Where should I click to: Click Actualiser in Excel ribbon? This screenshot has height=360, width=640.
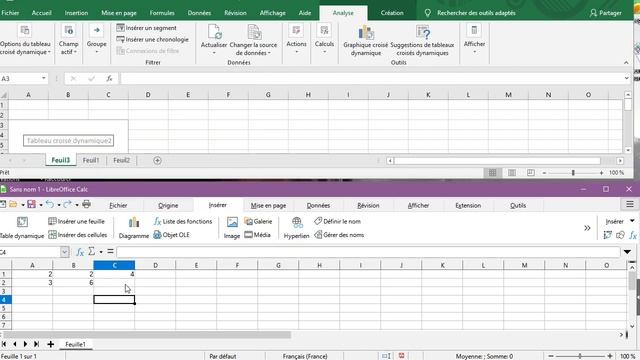tap(213, 40)
